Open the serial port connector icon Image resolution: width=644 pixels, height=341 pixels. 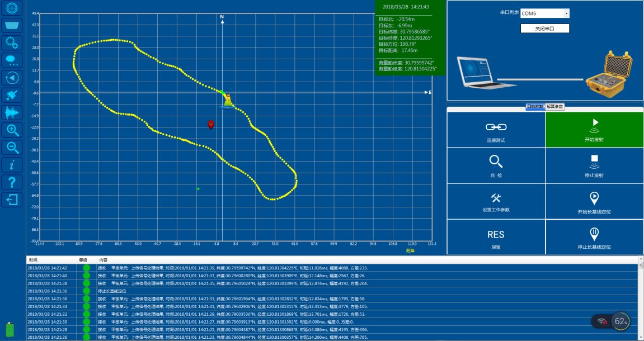coord(12,25)
